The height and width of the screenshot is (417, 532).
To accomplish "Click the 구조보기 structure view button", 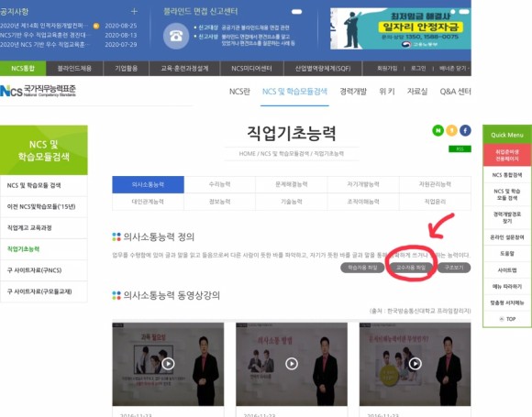I will point(454,268).
